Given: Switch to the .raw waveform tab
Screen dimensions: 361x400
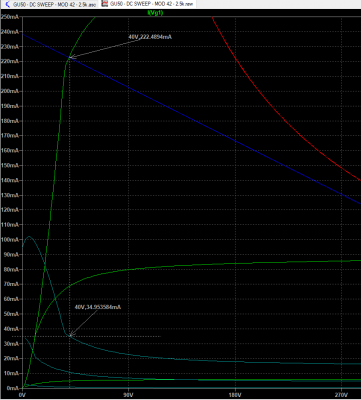Looking at the screenshot, I should coord(148,4).
